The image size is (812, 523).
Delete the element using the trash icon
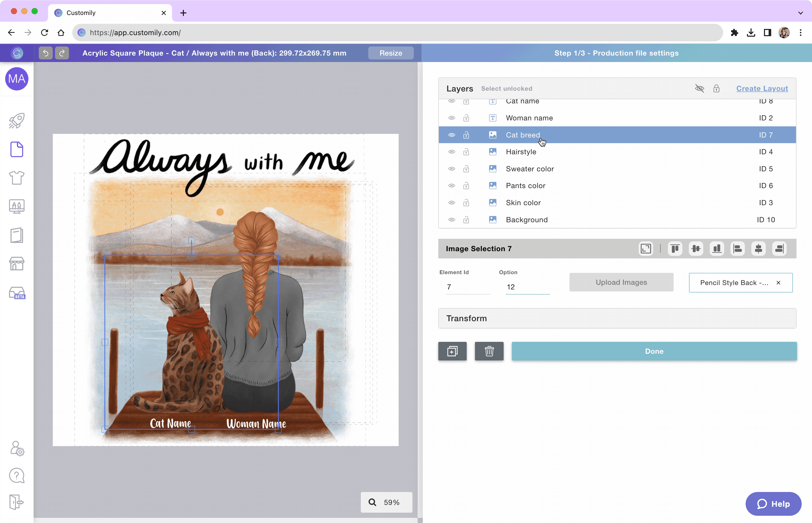point(489,351)
